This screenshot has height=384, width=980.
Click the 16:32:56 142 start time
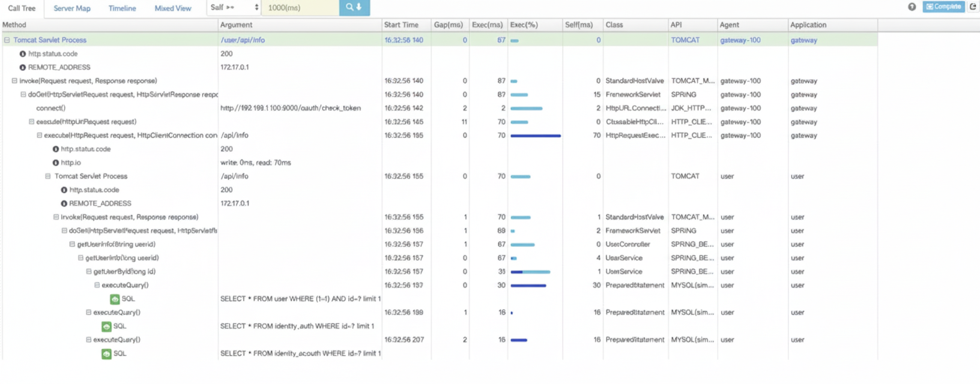tap(404, 109)
